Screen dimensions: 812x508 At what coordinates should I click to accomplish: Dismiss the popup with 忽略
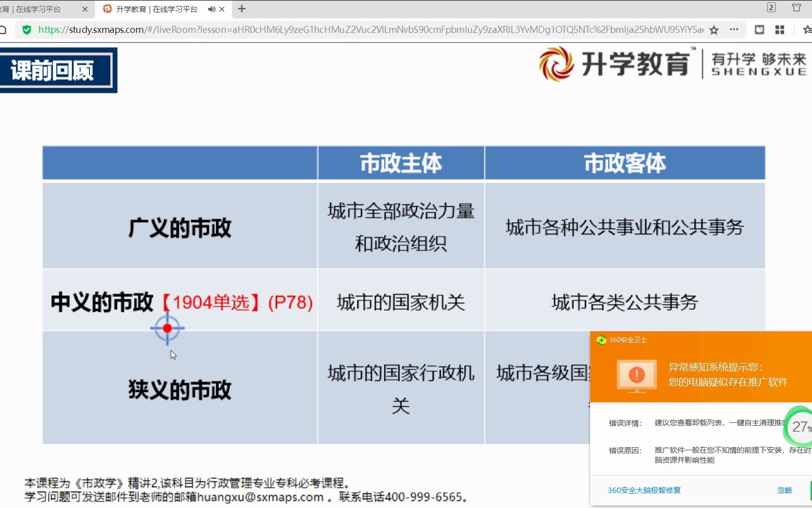[x=785, y=491]
